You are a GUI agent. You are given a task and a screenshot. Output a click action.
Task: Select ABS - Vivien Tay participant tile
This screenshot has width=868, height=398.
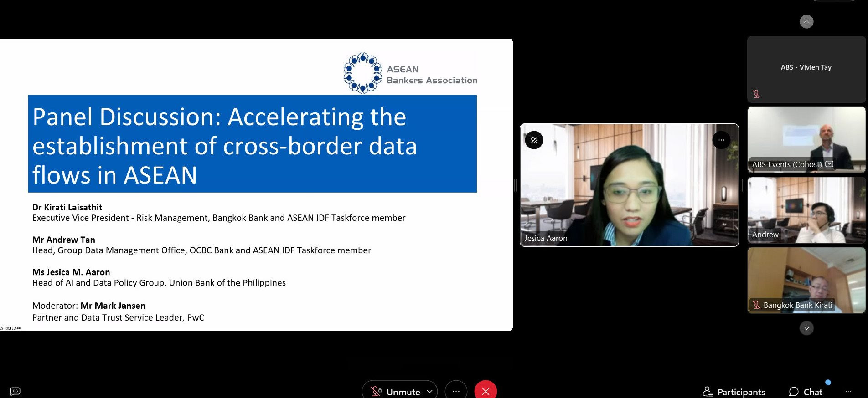click(x=806, y=69)
